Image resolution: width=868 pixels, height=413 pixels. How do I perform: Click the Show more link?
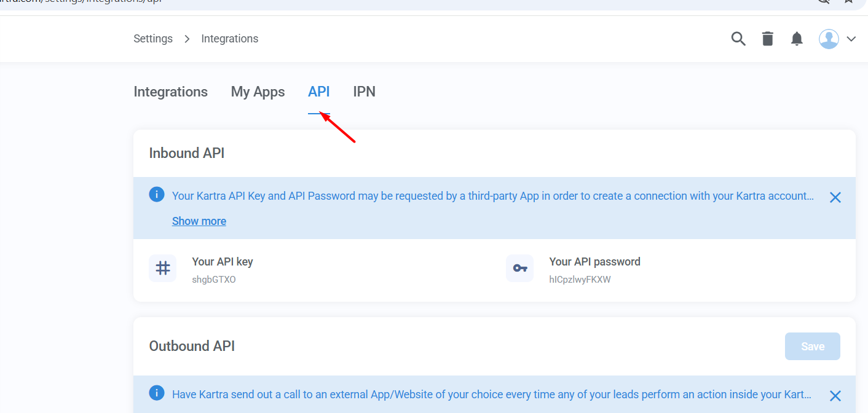(x=199, y=221)
